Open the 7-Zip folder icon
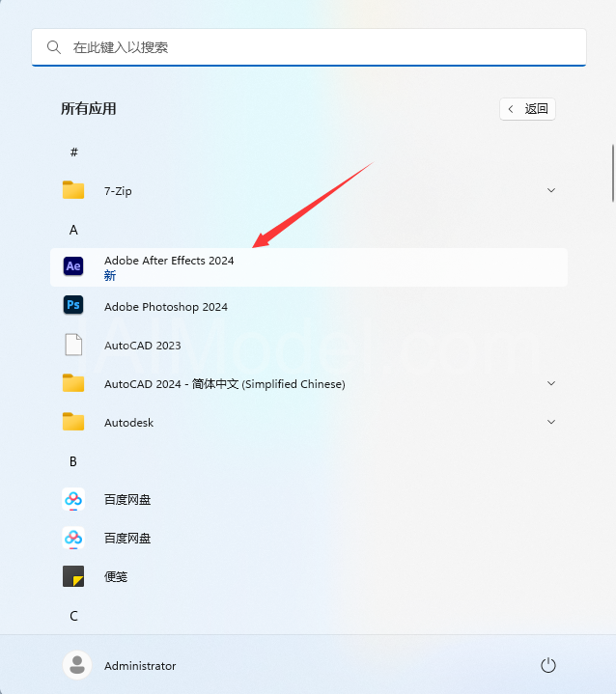Screen dimensions: 616x694 point(73,190)
